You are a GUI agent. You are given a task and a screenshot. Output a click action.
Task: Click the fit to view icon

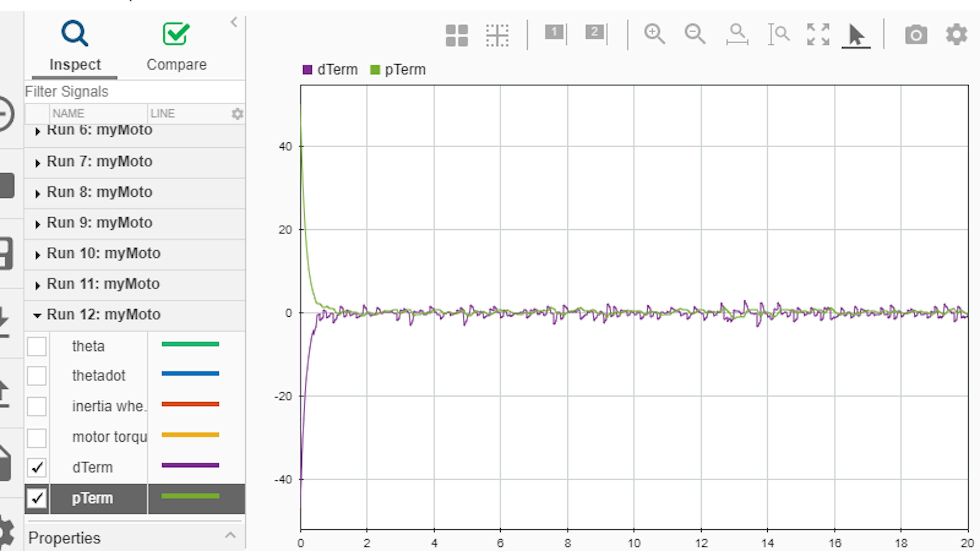818,34
